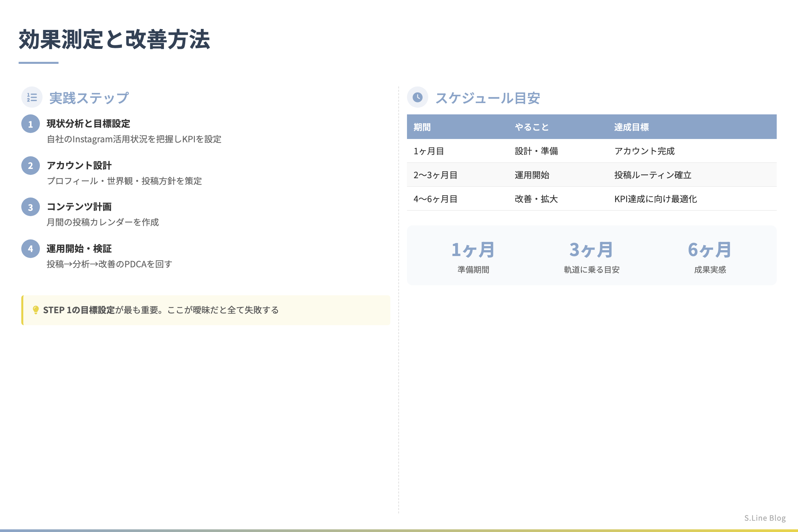Screen dimensions: 798x532
Task: Click the step title 現状分析と目標設定
Action: tap(88, 123)
